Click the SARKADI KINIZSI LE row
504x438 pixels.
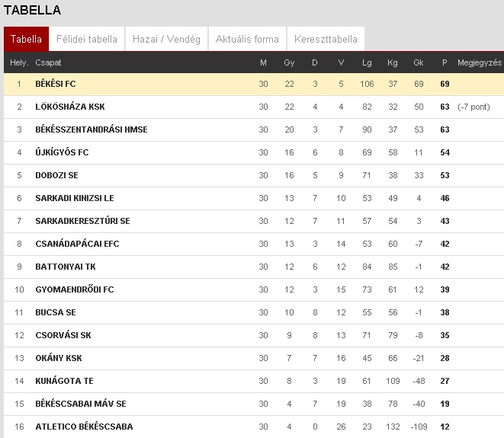click(254, 198)
